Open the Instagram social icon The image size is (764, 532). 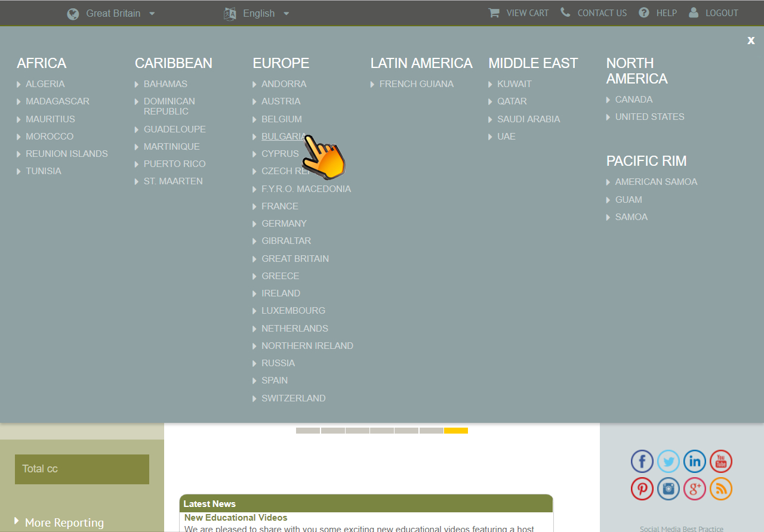668,489
